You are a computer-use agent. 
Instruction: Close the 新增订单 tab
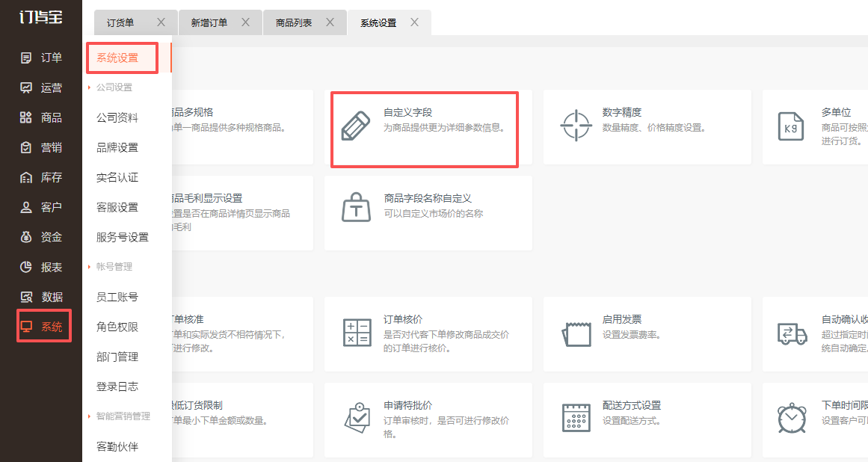tap(246, 22)
